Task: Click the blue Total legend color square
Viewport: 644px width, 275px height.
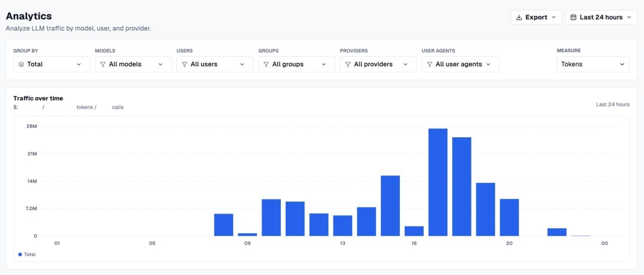Action: [x=20, y=254]
